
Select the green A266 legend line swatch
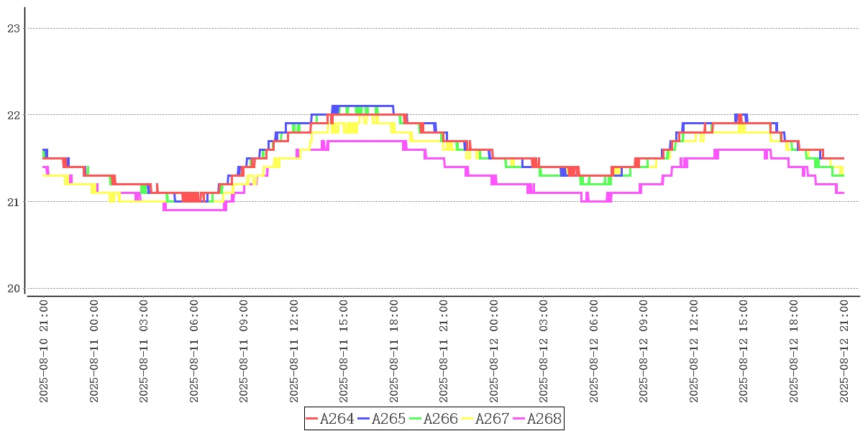tap(416, 419)
